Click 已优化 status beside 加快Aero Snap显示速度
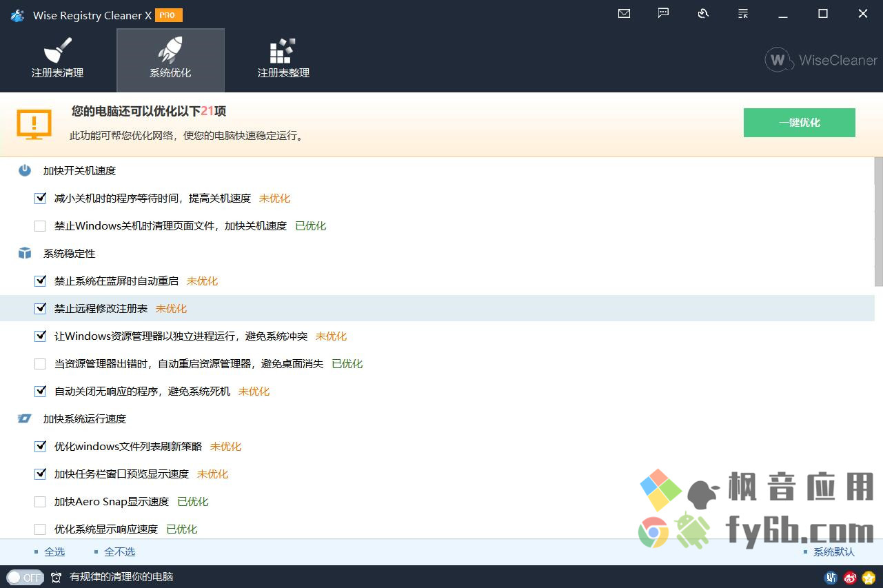 coord(192,502)
